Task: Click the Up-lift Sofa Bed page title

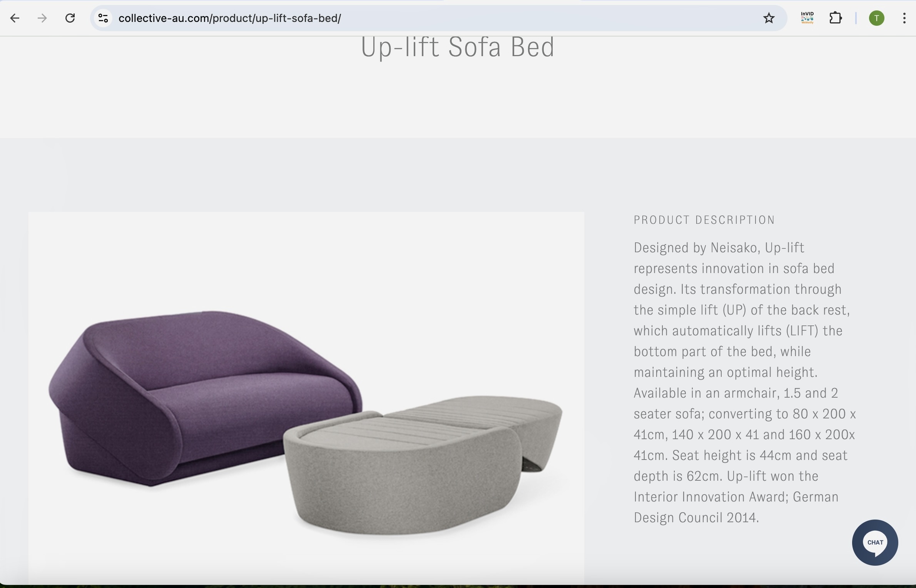Action: coord(458,47)
